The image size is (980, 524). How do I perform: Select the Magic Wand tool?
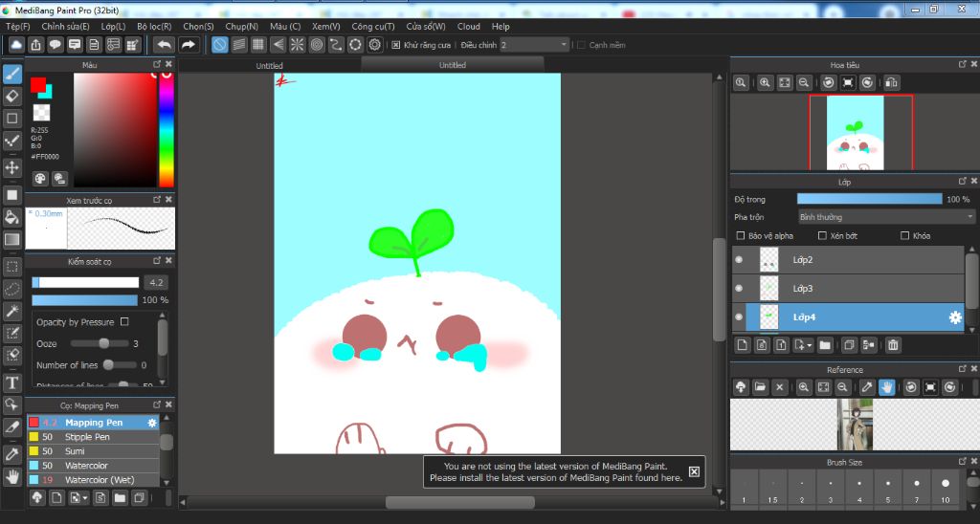pos(11,311)
